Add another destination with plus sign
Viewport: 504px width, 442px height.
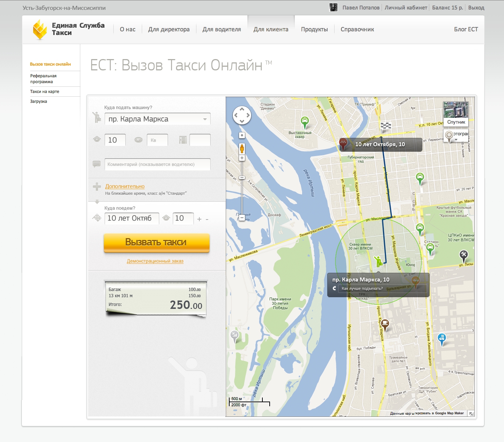click(199, 219)
